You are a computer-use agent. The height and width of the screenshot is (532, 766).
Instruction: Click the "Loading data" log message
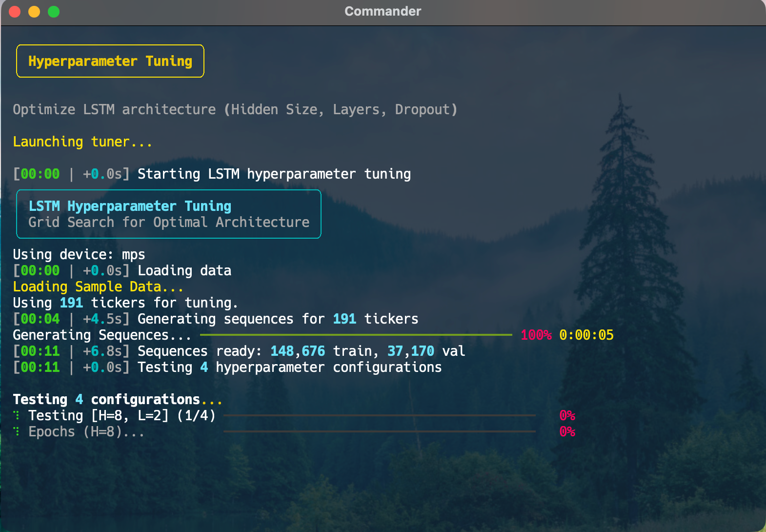coord(184,270)
